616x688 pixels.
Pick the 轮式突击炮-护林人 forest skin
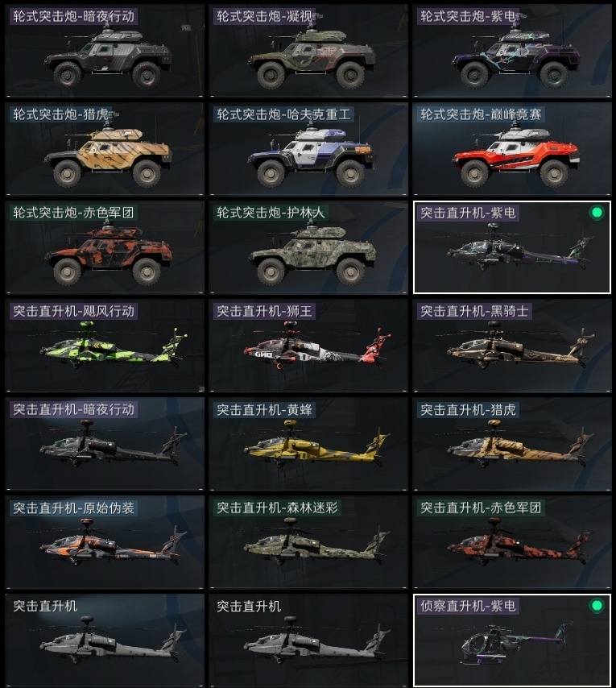308,247
